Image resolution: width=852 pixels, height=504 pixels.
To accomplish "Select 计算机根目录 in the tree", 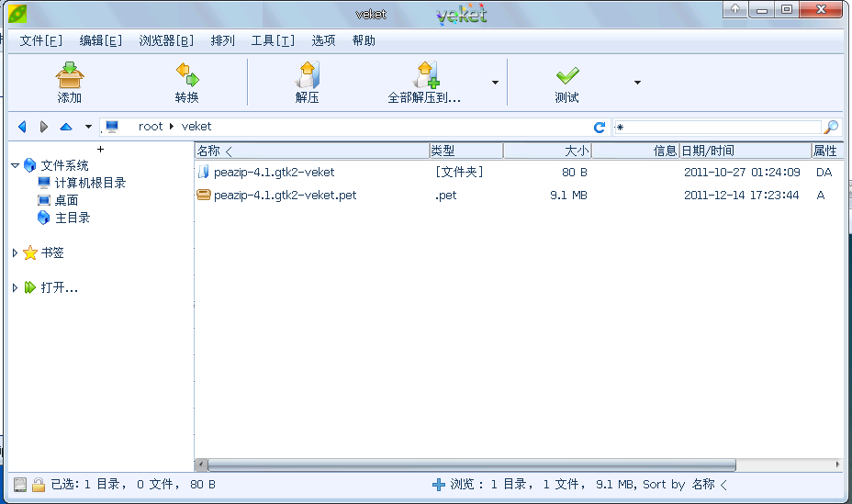I will coord(90,183).
